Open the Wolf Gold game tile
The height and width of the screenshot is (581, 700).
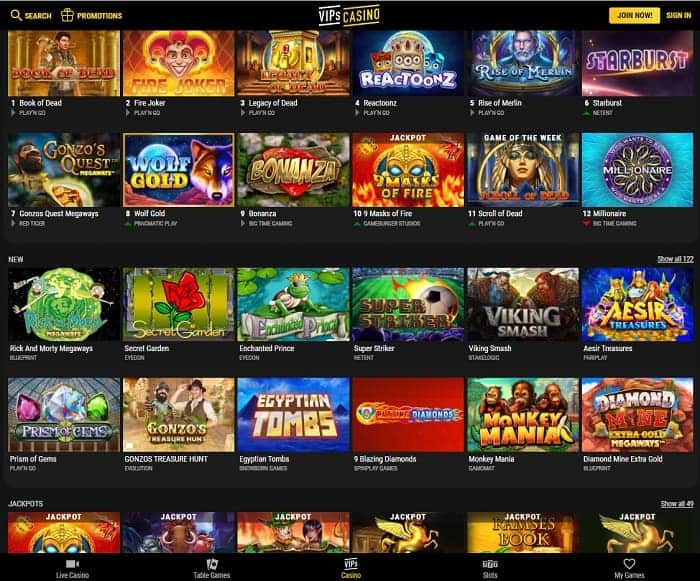point(179,170)
